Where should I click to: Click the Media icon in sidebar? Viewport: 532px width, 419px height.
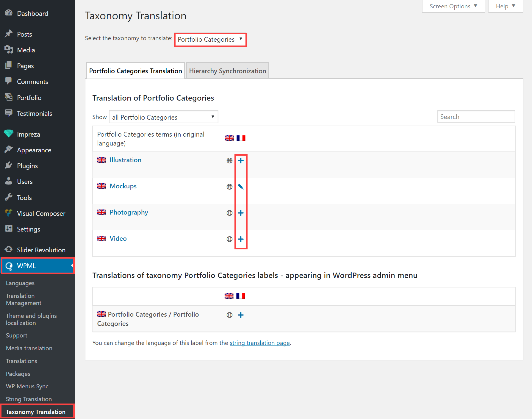[x=9, y=49]
